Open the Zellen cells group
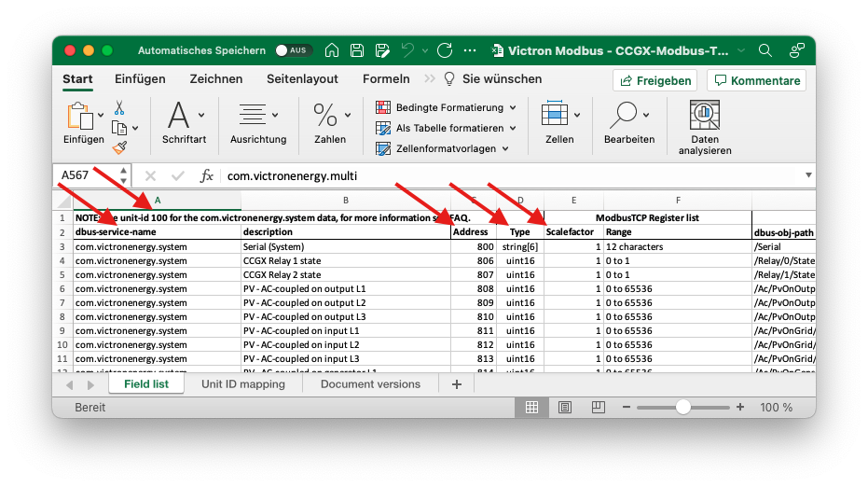The width and height of the screenshot is (868, 487). click(560, 122)
